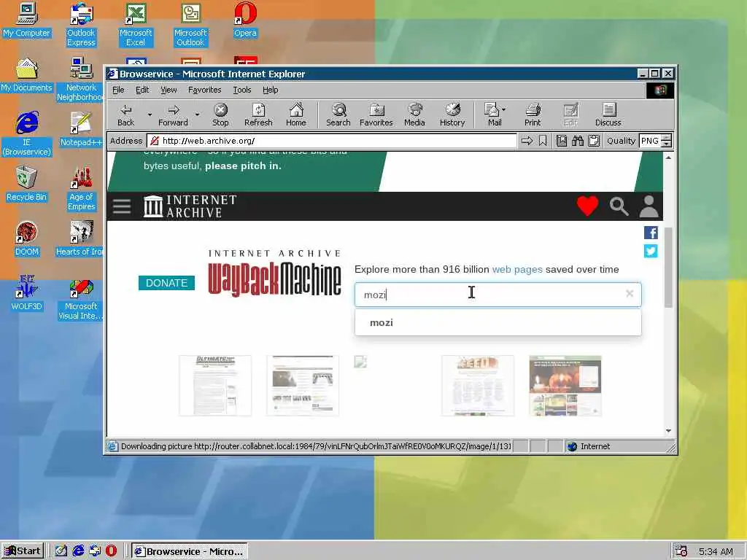This screenshot has height=560, width=747.
Task: Click the Browservice taskbar button
Action: pyautogui.click(x=190, y=551)
